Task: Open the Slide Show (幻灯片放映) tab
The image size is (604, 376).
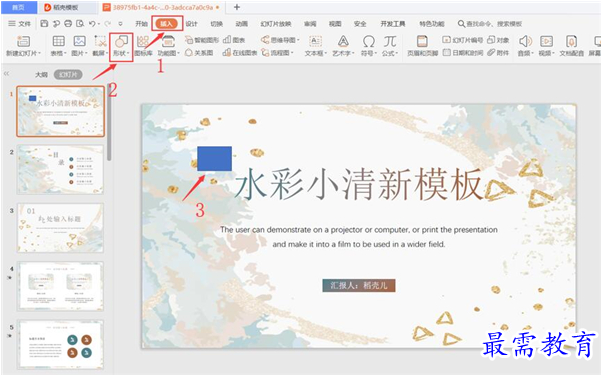Action: coord(276,24)
